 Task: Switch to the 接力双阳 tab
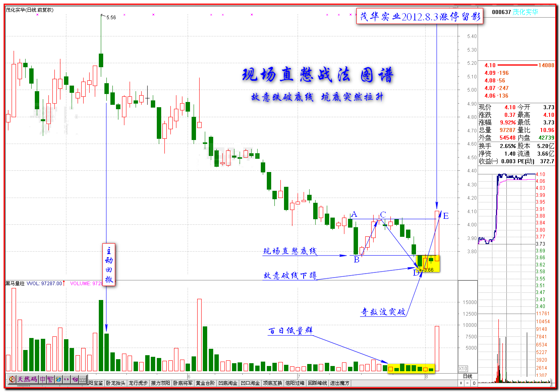160,383
